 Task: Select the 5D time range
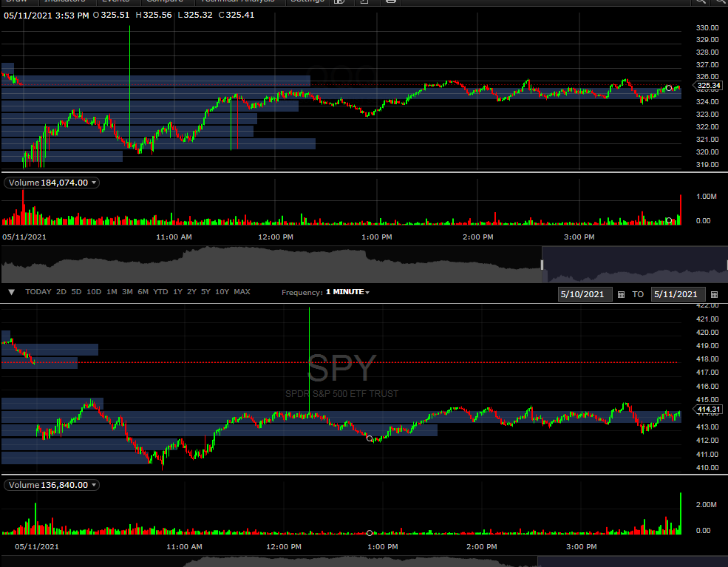pyautogui.click(x=77, y=291)
